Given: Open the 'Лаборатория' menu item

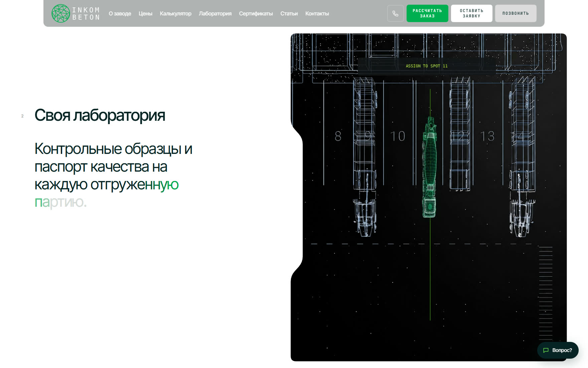Looking at the screenshot, I should [x=215, y=14].
